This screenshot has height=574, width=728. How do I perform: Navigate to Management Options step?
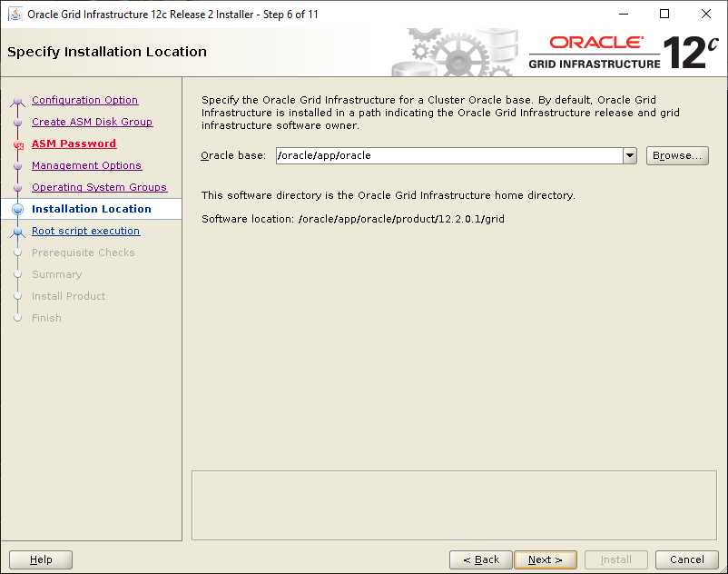coord(86,165)
